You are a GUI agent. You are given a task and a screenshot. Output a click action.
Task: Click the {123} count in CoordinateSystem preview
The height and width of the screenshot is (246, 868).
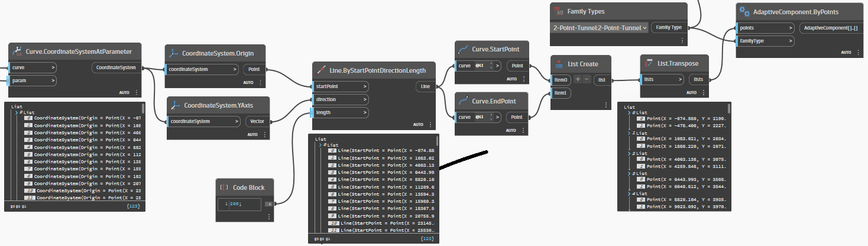pos(135,206)
